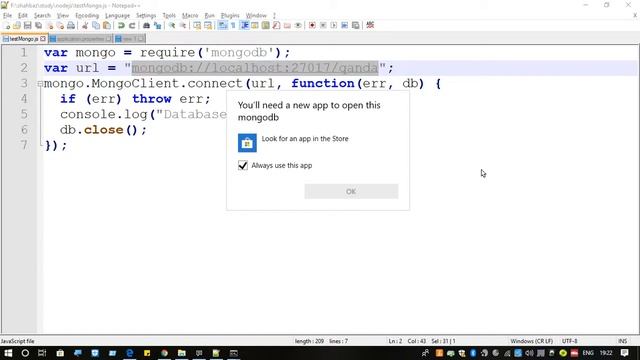Viewport: 640px width, 360px height.
Task: Open the Document Map toolbar icon
Action: coord(265,25)
